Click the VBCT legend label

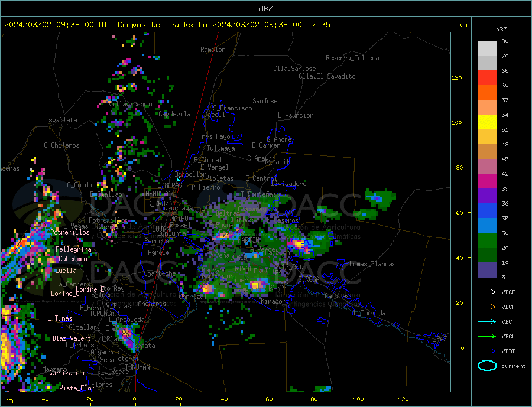pyautogui.click(x=508, y=321)
